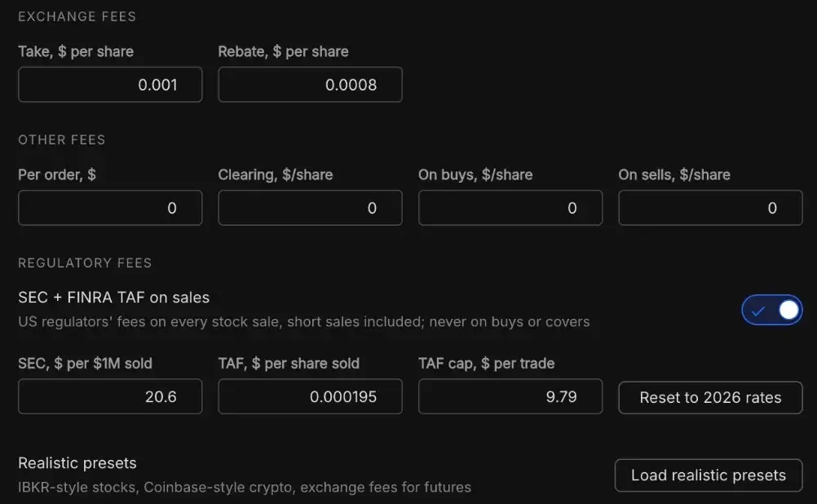Click the 'SEC, $ per $1M sold' label
817x504 pixels.
point(85,363)
